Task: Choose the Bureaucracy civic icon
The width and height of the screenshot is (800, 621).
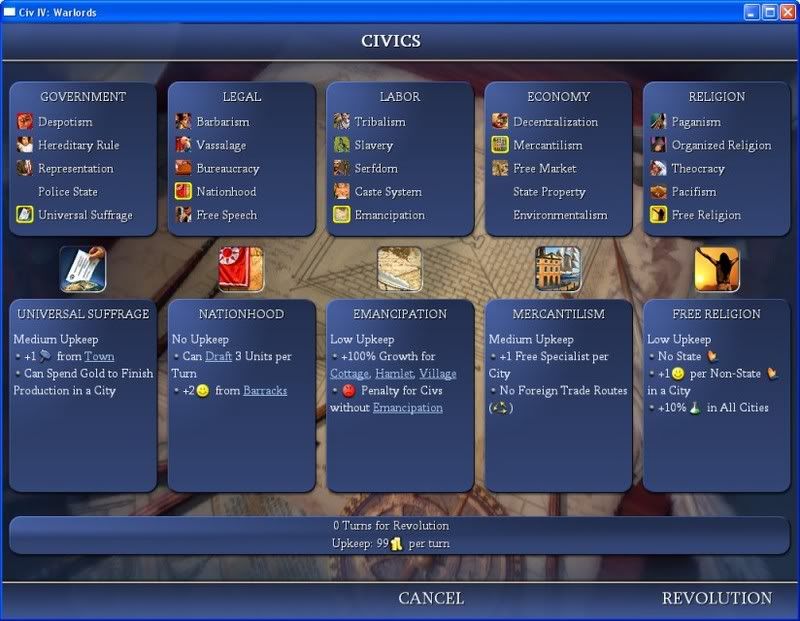Action: point(183,168)
